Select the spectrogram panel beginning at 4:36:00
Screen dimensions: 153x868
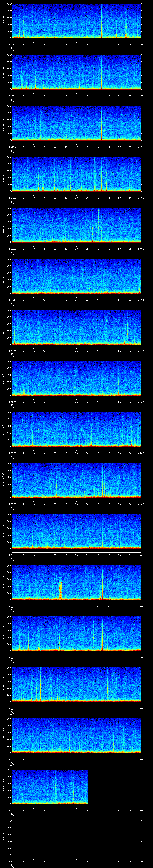[x=76, y=633]
